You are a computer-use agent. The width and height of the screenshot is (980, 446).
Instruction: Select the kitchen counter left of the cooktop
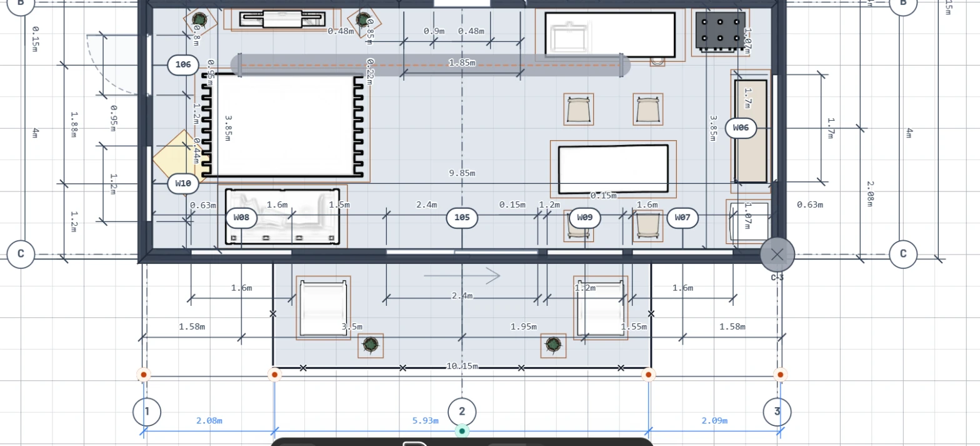point(610,34)
